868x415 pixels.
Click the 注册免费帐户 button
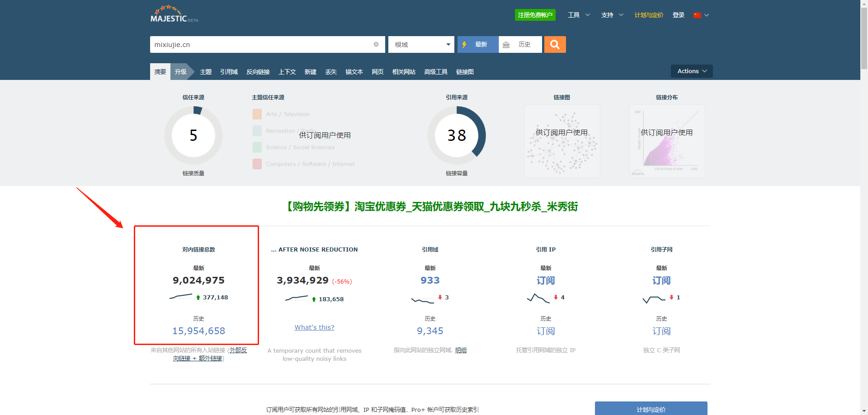pyautogui.click(x=535, y=15)
